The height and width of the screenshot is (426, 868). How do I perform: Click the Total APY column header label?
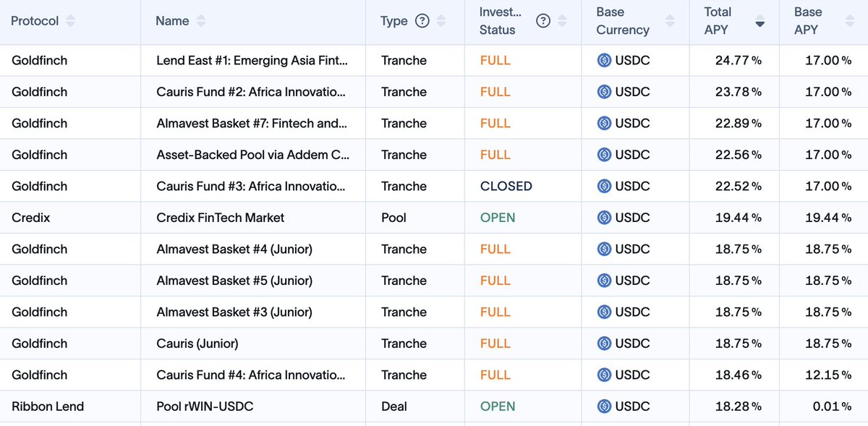tap(718, 21)
